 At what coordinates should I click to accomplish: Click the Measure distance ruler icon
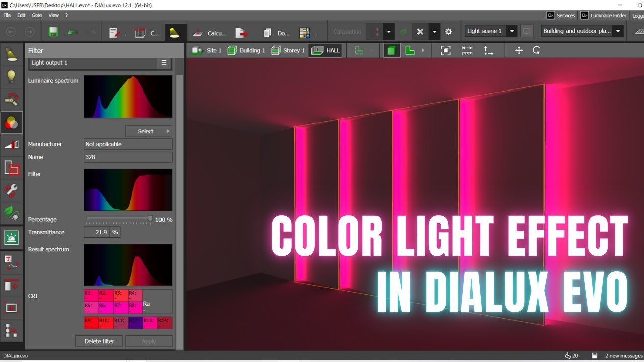(467, 50)
